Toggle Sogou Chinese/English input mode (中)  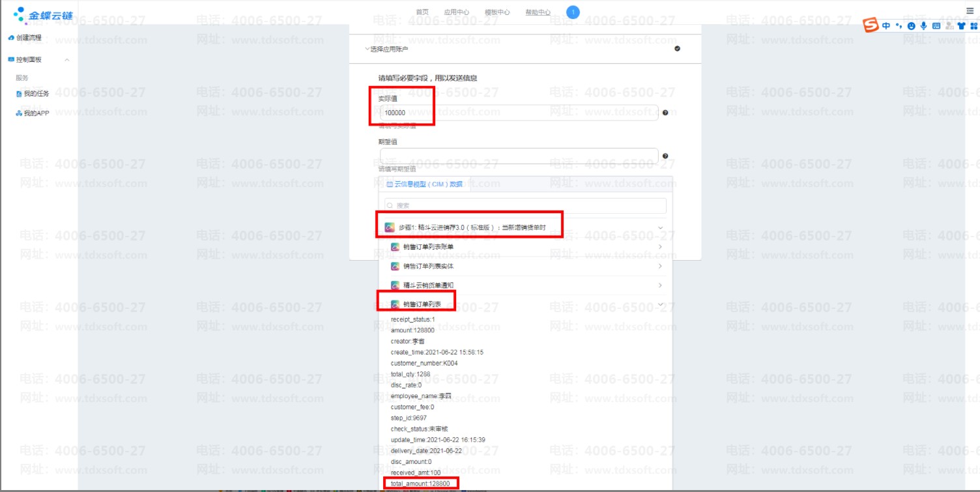[x=886, y=26]
